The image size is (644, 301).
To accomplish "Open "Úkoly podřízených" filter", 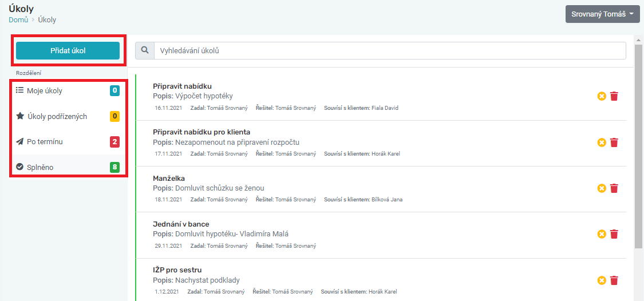I will click(68, 117).
